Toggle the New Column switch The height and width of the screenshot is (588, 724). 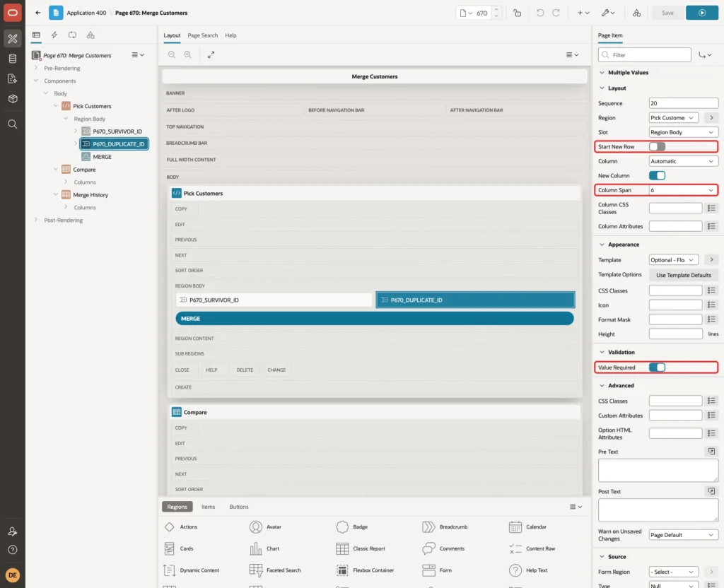[x=657, y=175]
